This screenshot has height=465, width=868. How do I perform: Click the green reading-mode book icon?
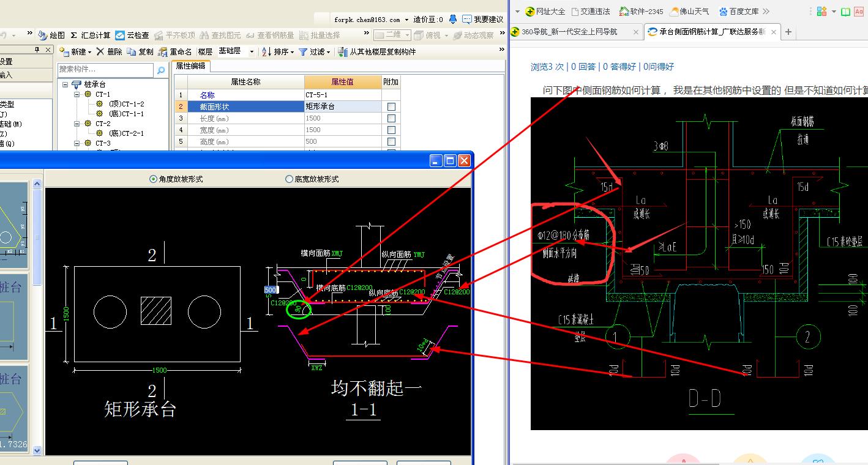(845, 12)
